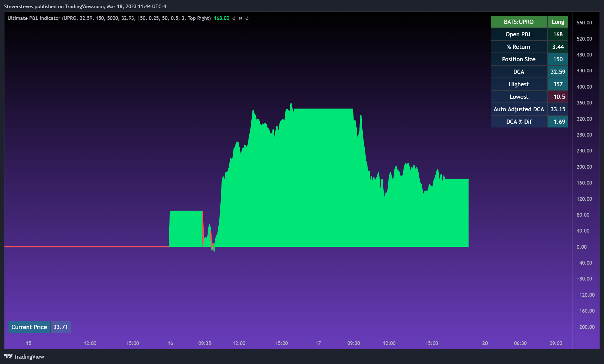
Task: Click the Lowest label cell
Action: tap(519, 97)
